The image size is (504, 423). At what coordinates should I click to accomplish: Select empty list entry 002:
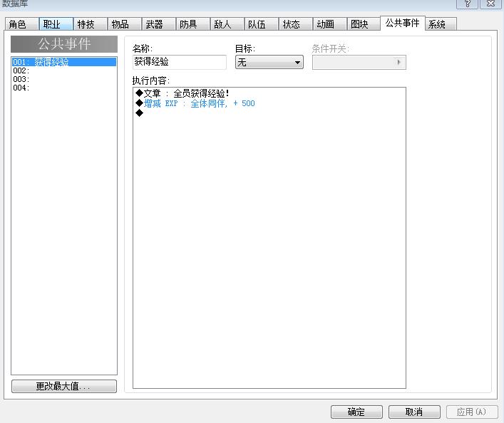click(x=64, y=70)
